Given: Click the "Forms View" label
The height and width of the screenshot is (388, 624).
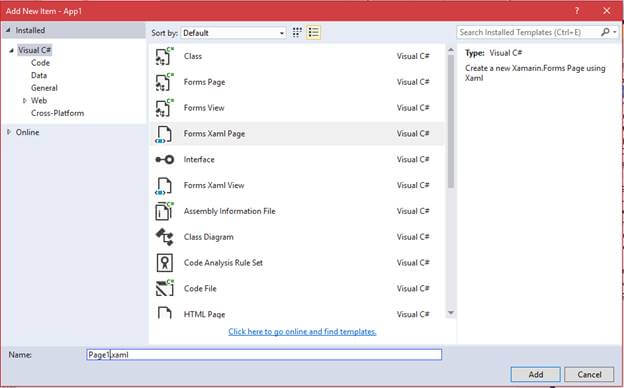Looking at the screenshot, I should click(x=204, y=108).
